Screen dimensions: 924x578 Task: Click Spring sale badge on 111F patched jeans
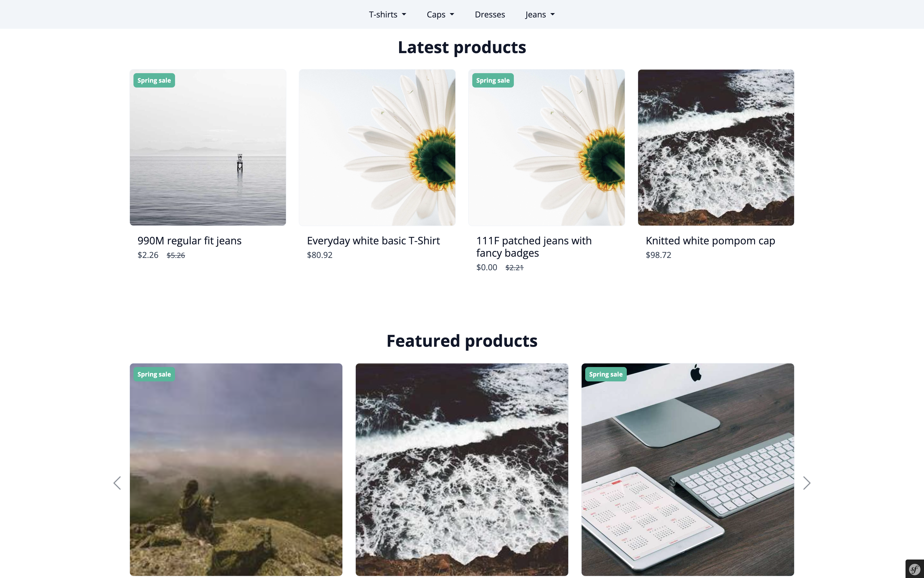point(492,80)
